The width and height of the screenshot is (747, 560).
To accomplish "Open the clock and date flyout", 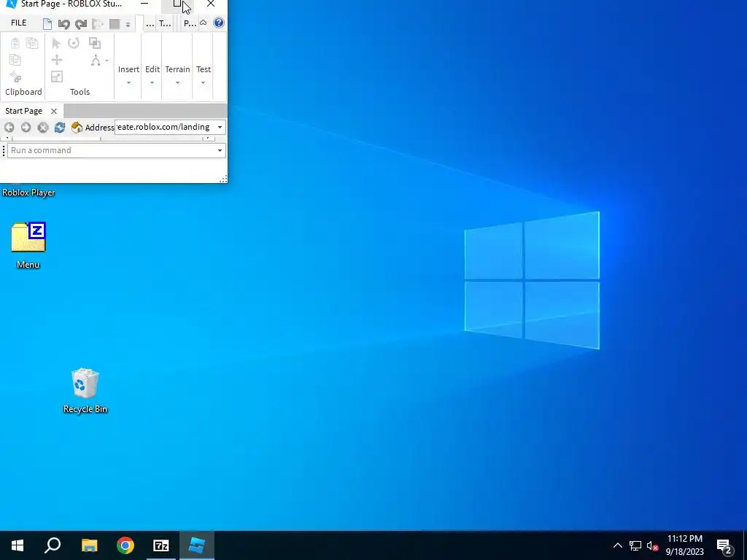I will pos(684,545).
